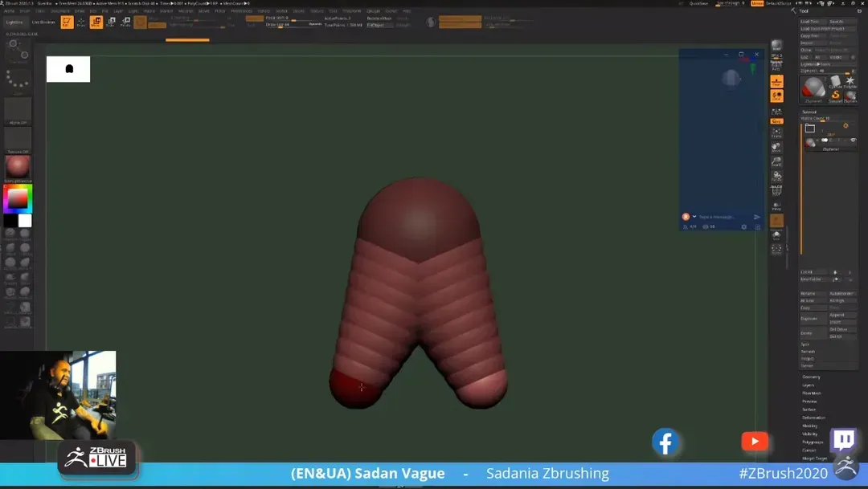This screenshot has width=868, height=489.
Task: Click the Duplicate subtool button
Action: [x=808, y=319]
